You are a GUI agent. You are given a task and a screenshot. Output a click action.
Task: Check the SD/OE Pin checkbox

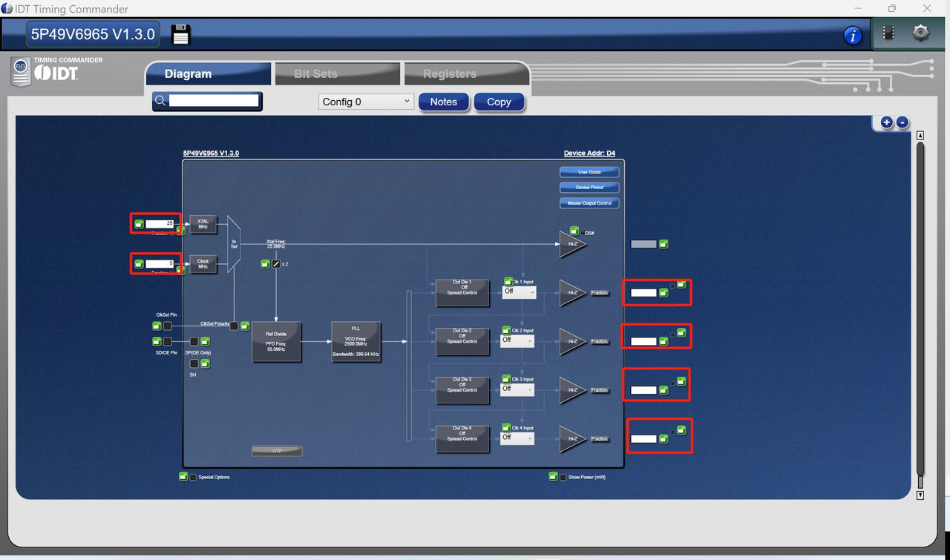click(168, 341)
